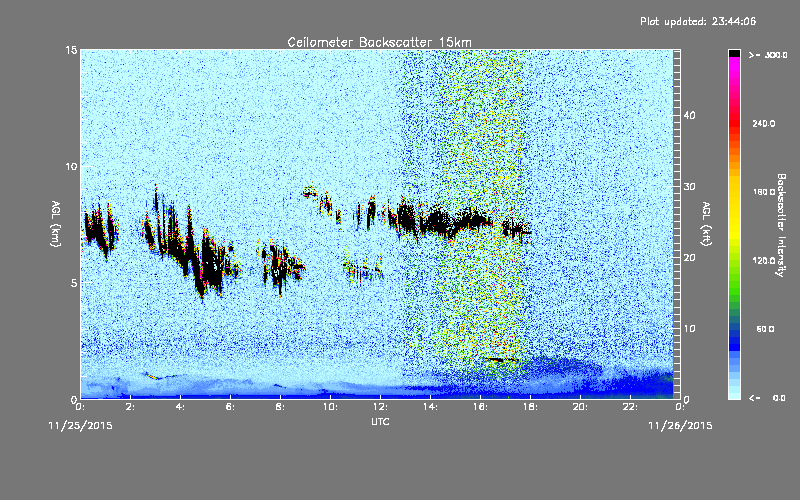The width and height of the screenshot is (800, 500).
Task: Click the "6:" hour tick label
Action: [x=231, y=407]
